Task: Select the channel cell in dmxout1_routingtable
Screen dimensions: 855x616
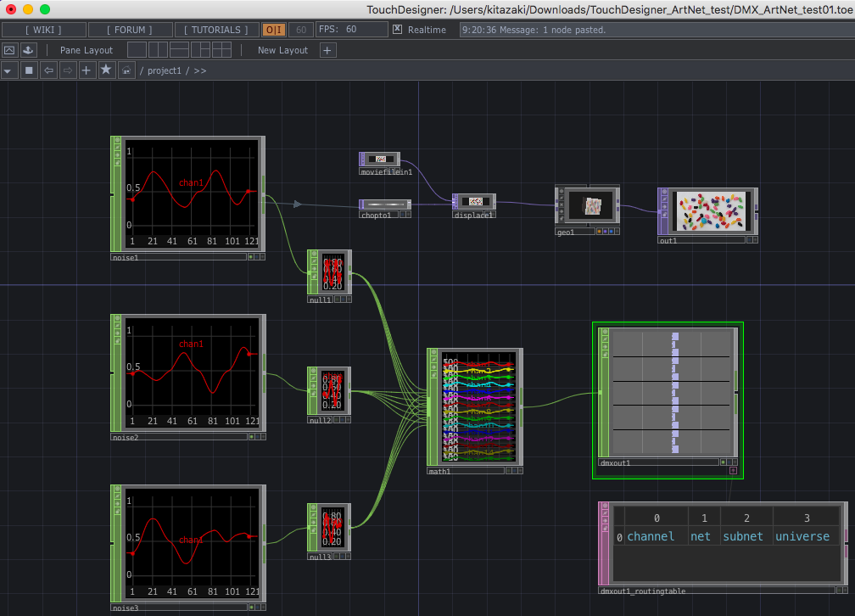Action: click(651, 536)
